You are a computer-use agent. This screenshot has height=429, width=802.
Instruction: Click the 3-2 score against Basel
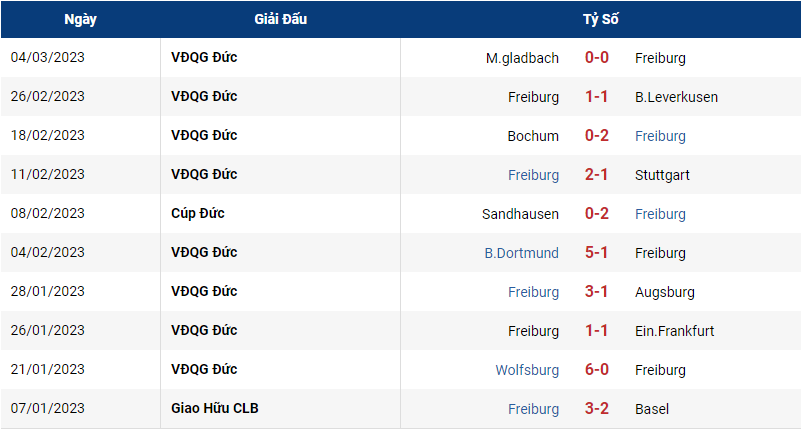597,409
